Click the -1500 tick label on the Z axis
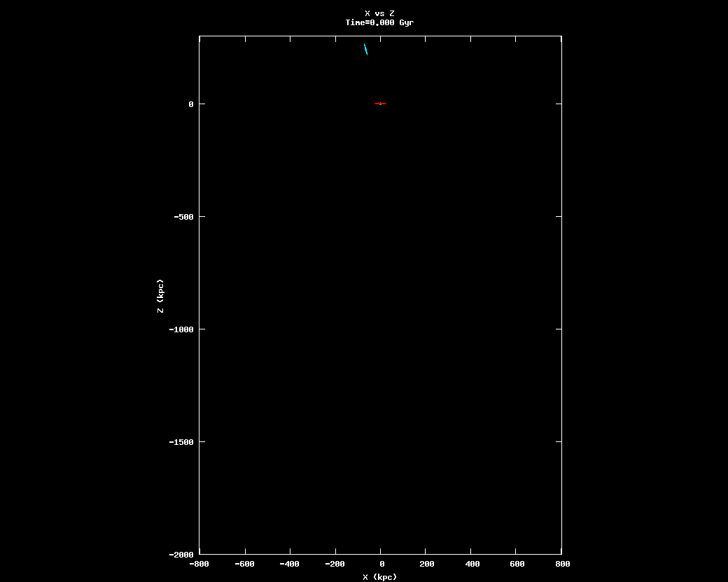The height and width of the screenshot is (582, 728). (x=181, y=442)
